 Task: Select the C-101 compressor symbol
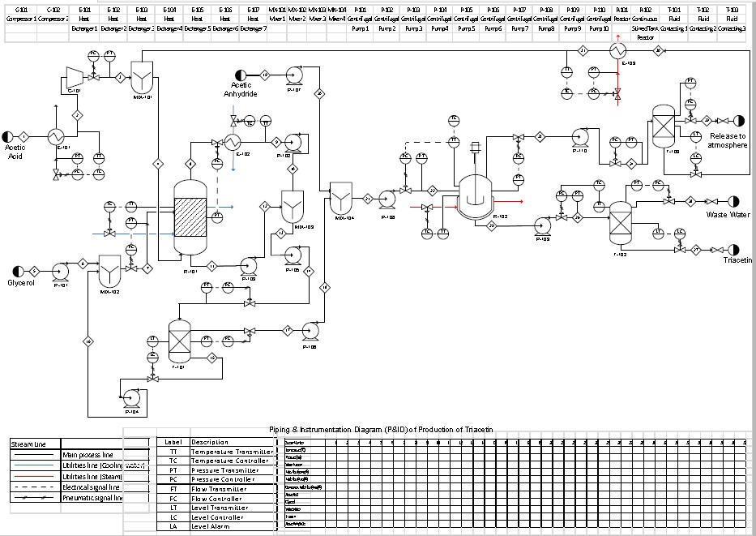pos(75,78)
